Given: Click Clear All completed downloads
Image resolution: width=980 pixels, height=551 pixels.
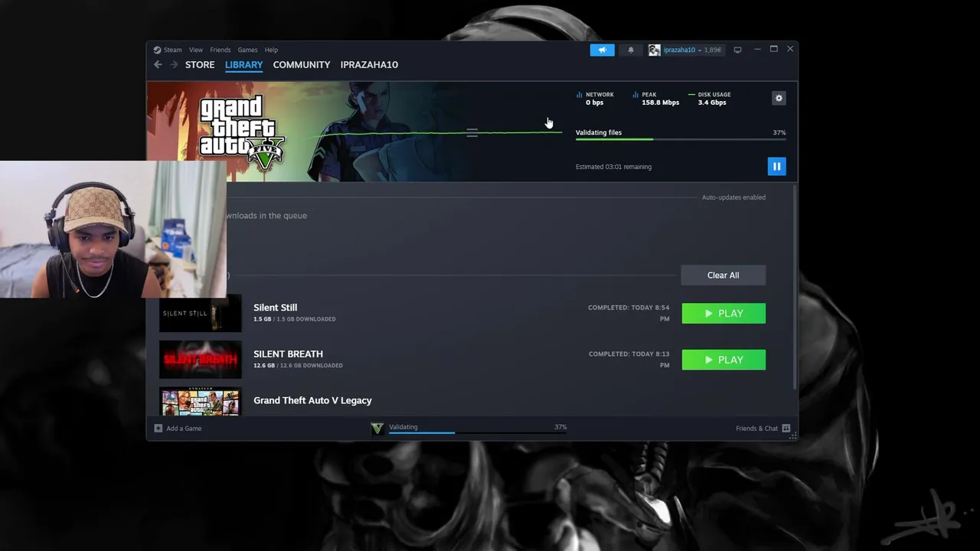Looking at the screenshot, I should (723, 275).
